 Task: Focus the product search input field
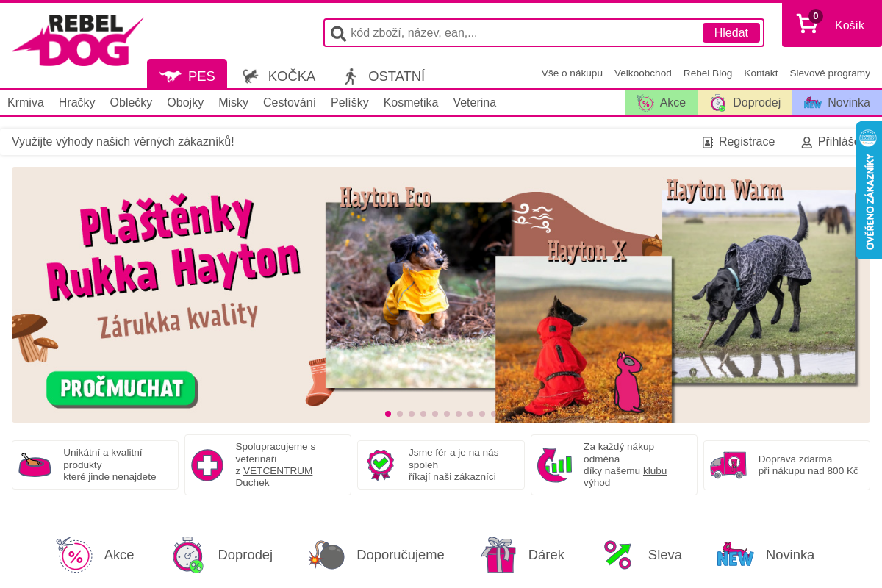(524, 33)
